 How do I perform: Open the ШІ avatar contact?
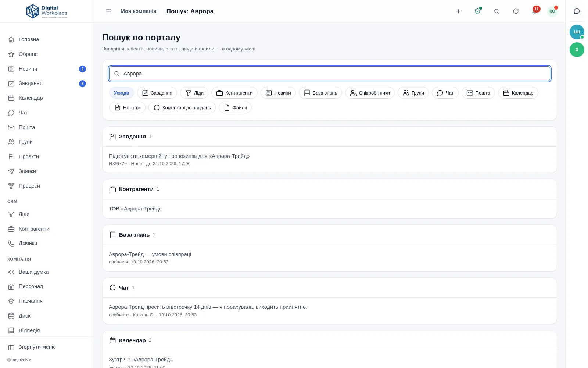[x=577, y=32]
